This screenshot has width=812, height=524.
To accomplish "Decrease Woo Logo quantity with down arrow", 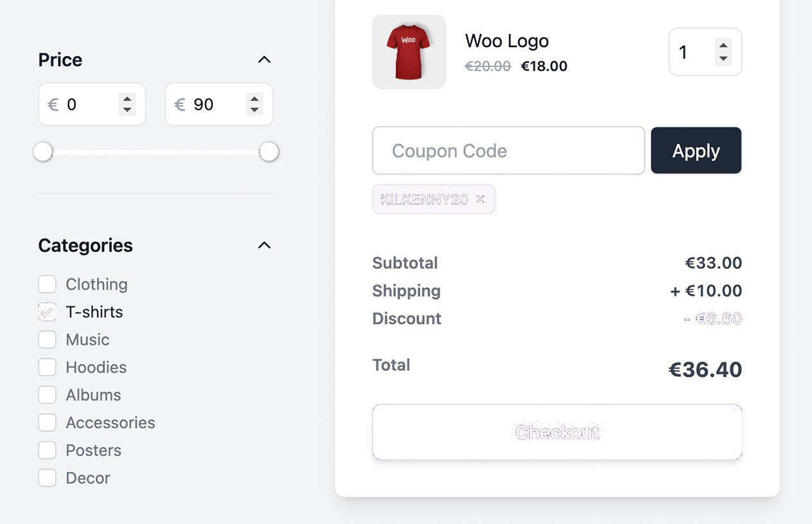I will pyautogui.click(x=723, y=59).
